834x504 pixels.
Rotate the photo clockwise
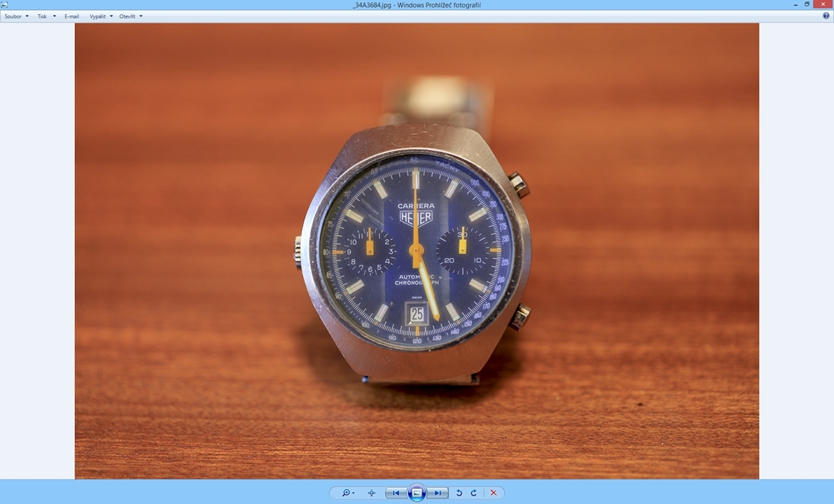(474, 493)
